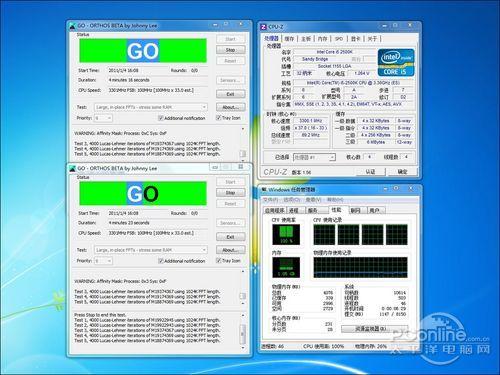This screenshot has width=500, height=375.
Task: Open the Test dropdown in upper ORTHOS window
Action: pos(151,107)
